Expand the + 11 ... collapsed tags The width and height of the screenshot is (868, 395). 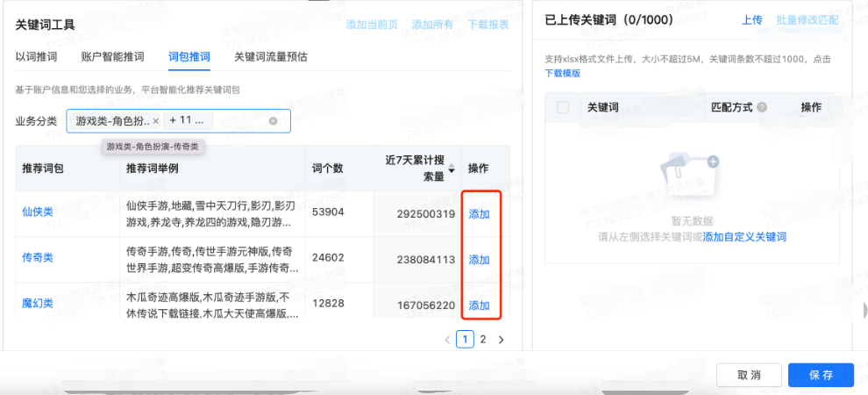[188, 121]
